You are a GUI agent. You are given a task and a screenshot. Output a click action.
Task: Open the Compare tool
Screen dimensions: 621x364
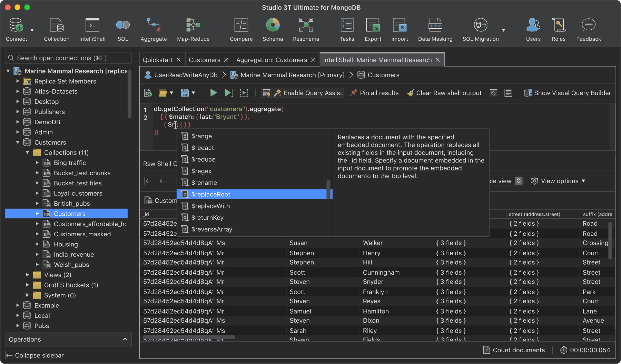(241, 29)
